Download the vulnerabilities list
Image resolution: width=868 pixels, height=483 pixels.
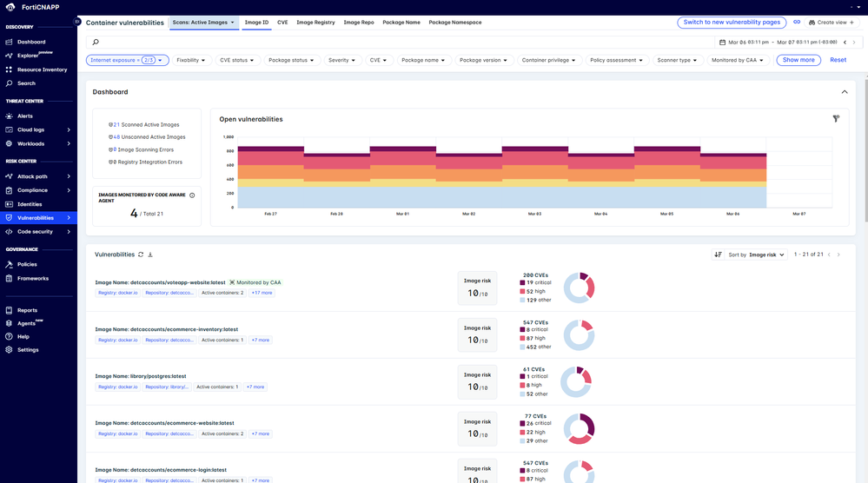point(150,255)
